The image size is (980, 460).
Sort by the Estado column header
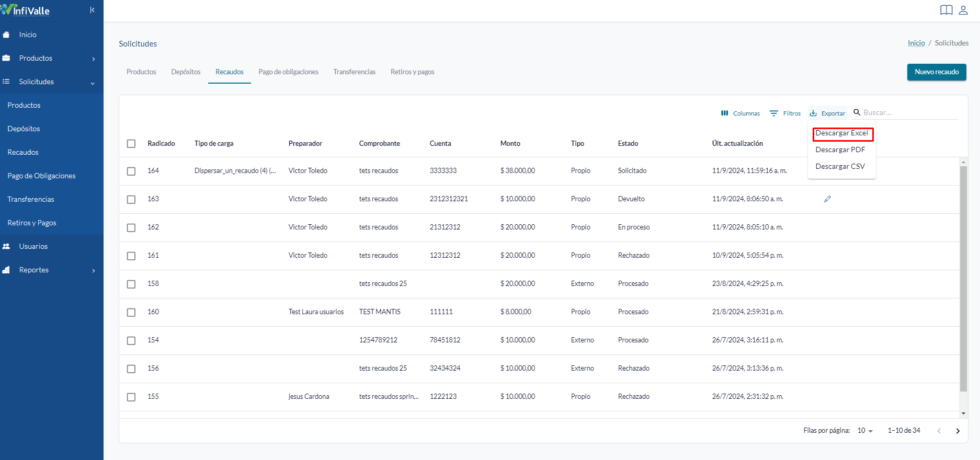pyautogui.click(x=628, y=143)
